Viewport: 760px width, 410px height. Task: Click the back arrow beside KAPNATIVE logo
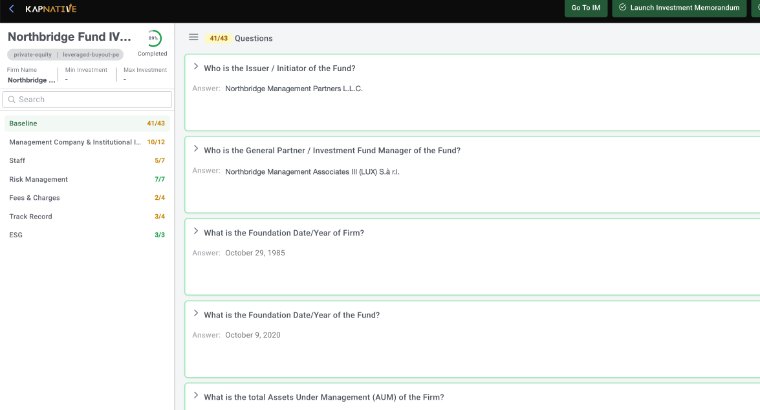pos(12,8)
